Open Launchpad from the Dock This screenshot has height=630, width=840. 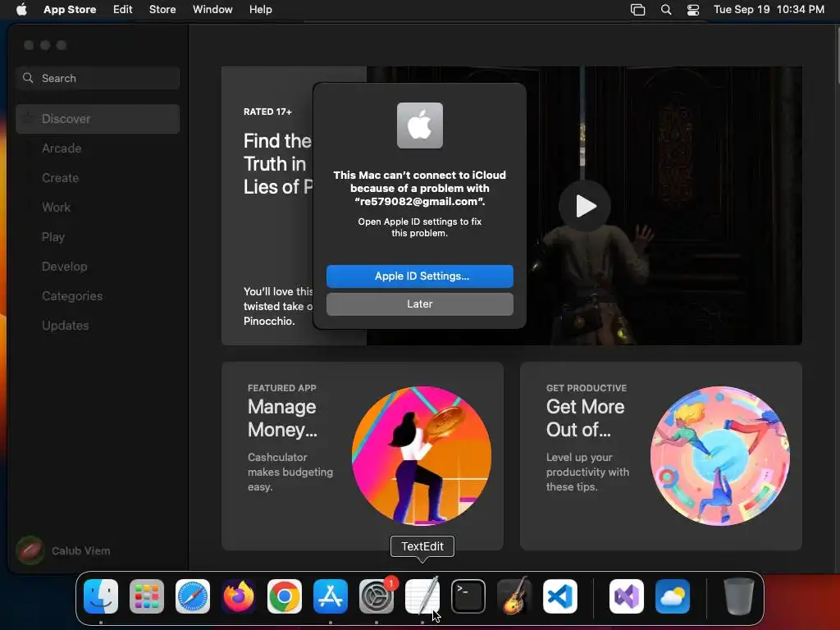[147, 596]
